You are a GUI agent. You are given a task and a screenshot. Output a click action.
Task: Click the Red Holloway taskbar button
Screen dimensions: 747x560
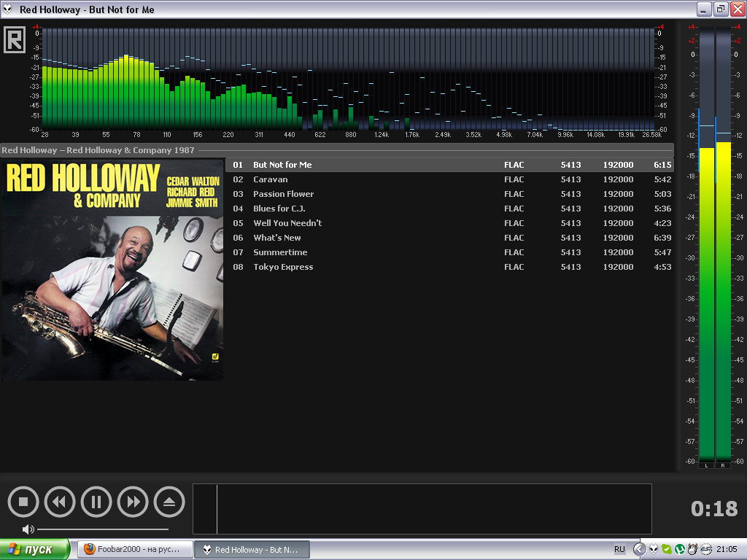coord(253,550)
